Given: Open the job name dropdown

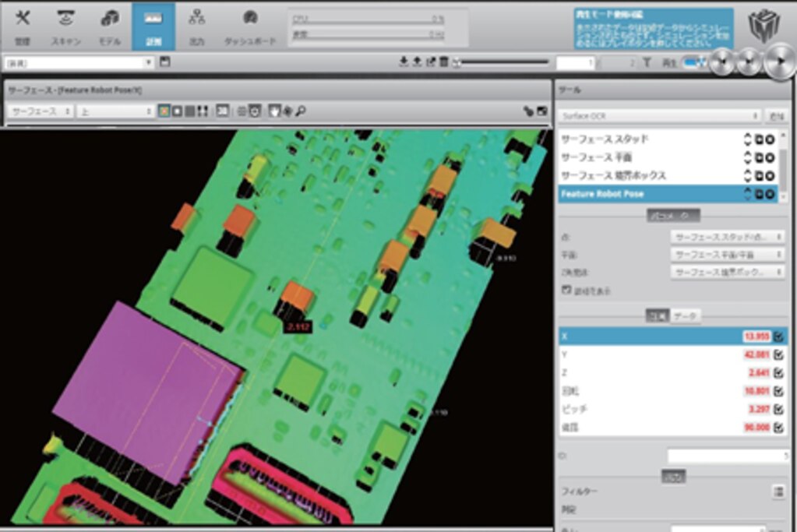Looking at the screenshot, I should 78,62.
